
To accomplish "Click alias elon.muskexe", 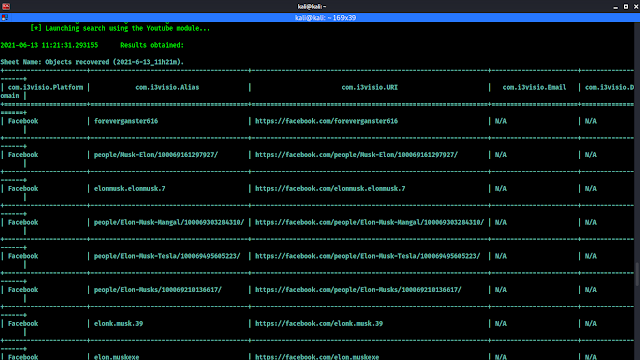I will [117, 357].
